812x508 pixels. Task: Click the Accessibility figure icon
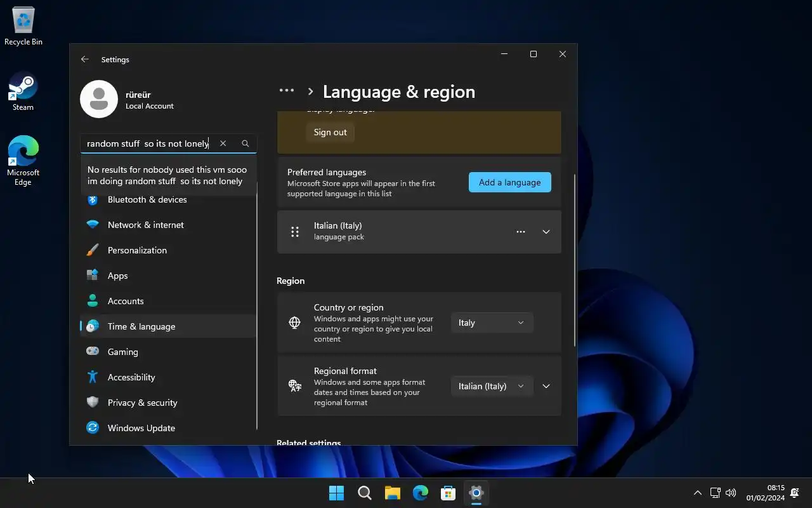tap(93, 377)
